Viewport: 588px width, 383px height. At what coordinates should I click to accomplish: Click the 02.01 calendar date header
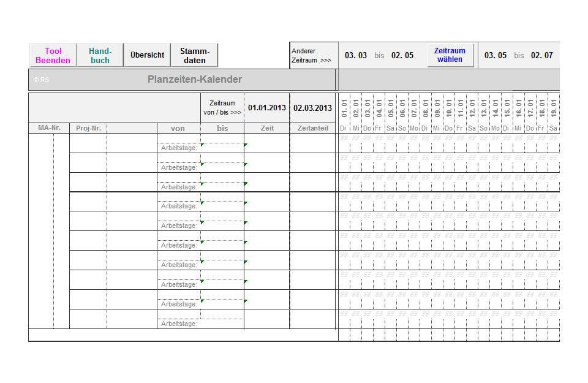pyautogui.click(x=356, y=108)
